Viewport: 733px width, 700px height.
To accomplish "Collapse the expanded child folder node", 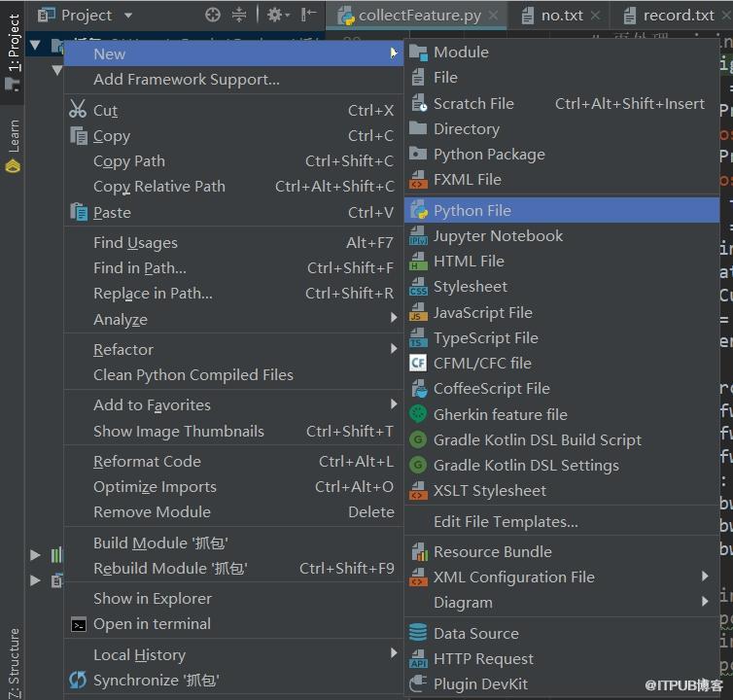I will [x=57, y=71].
